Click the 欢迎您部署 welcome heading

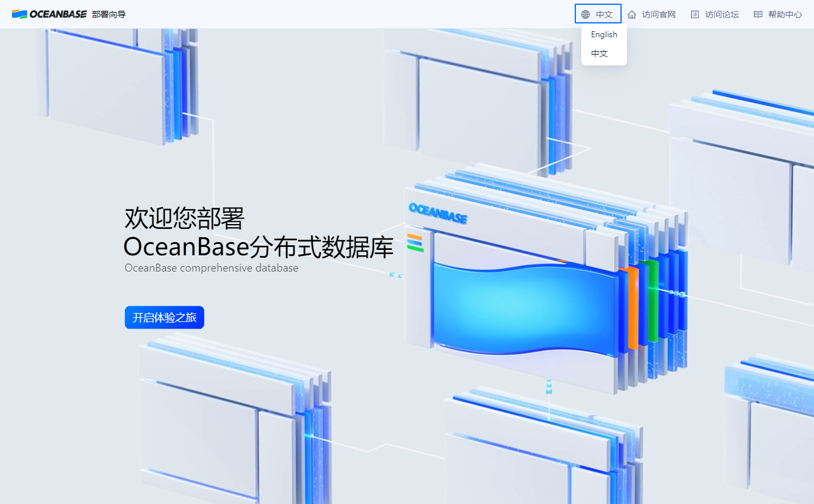click(x=184, y=219)
